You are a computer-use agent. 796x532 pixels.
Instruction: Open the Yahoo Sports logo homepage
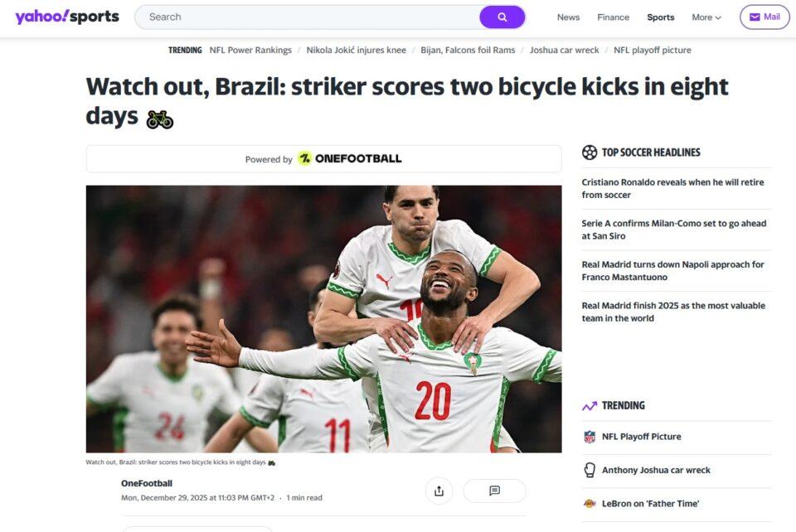(x=67, y=17)
